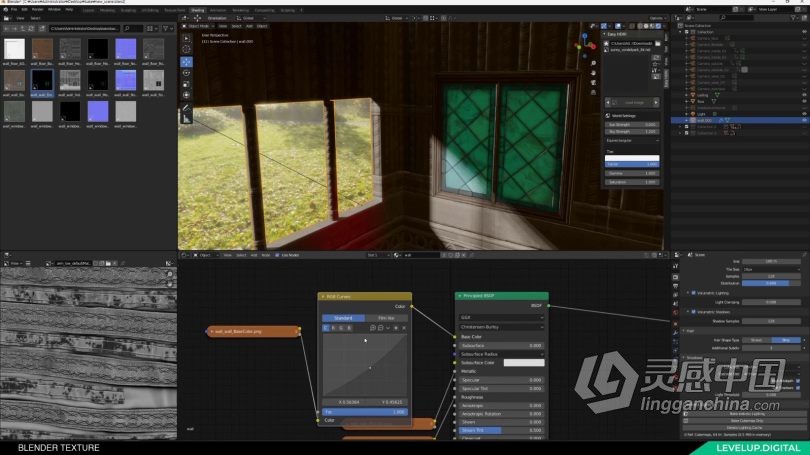This screenshot has height=455, width=810.
Task: Select the Select Box tool in viewport
Action: click(186, 39)
